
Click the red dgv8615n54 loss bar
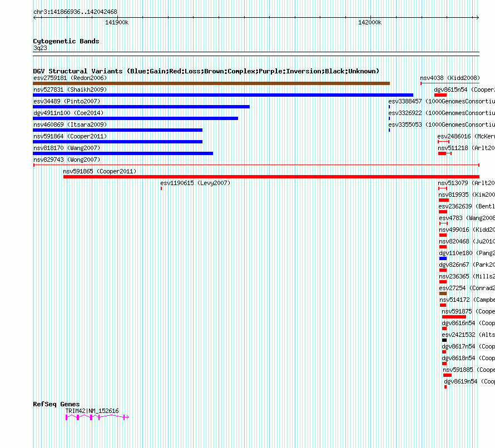pyautogui.click(x=440, y=95)
